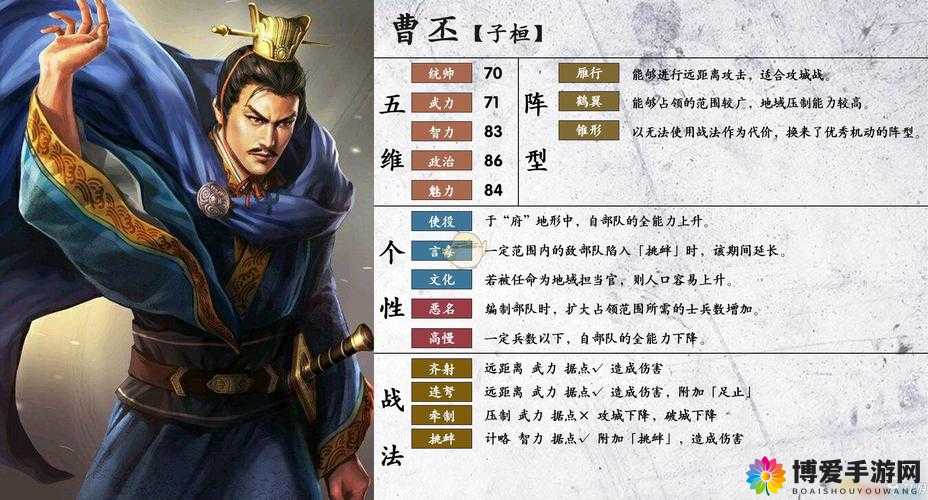
Task: Select the 挑衅 tactic tag
Action: [442, 438]
